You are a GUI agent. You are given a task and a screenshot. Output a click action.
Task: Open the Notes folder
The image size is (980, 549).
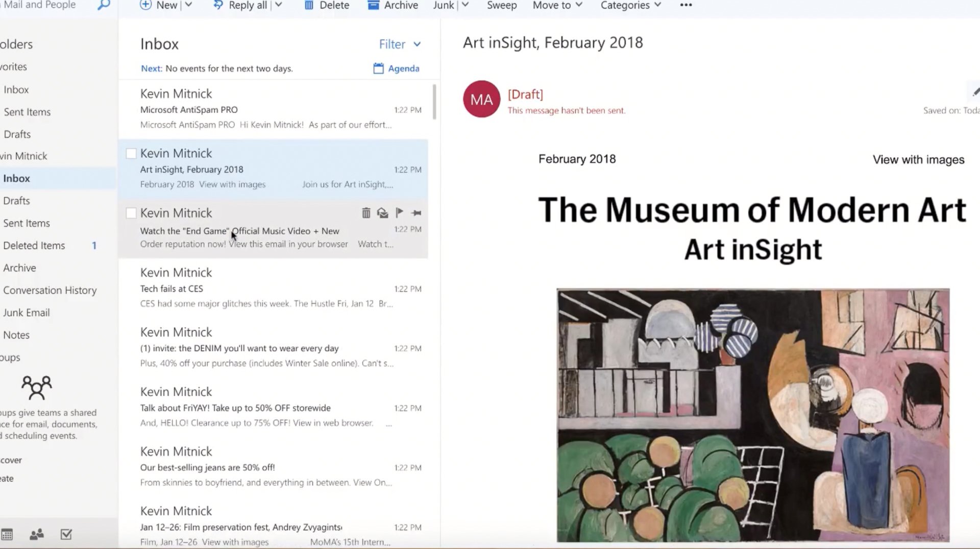pos(16,336)
